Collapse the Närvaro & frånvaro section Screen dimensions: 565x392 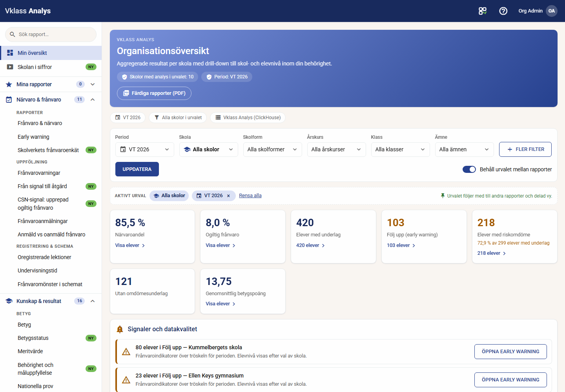(93, 100)
